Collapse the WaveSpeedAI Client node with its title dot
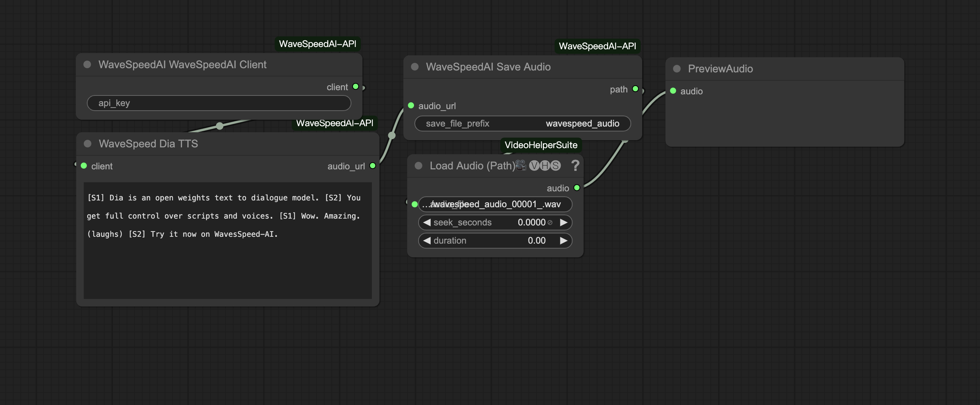Screen dimensions: 980x405 click(x=88, y=64)
